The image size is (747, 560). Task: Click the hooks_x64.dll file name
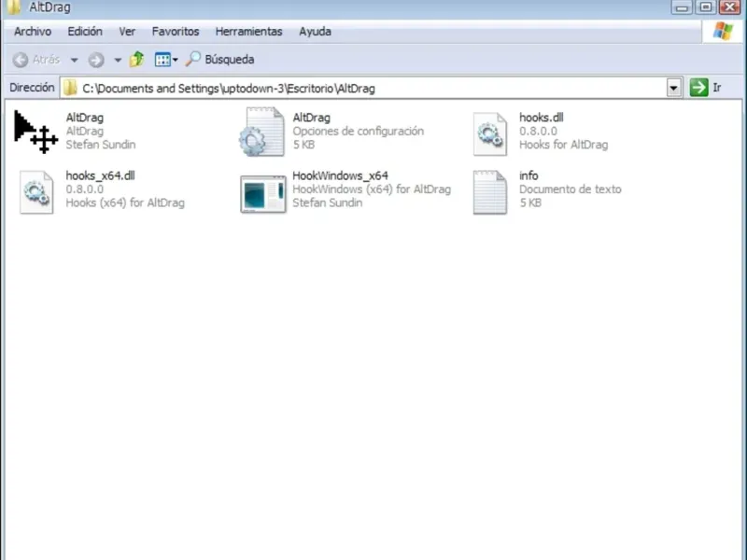[x=100, y=175]
